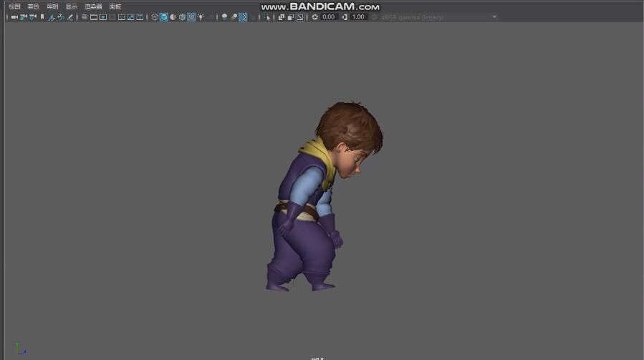Open the 渲染器 (Renderer) panel menu
Viewport: 644px width, 360px height.
coord(93,6)
